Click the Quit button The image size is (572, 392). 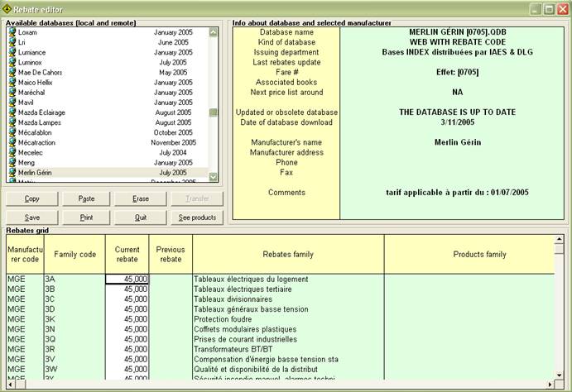tap(141, 218)
